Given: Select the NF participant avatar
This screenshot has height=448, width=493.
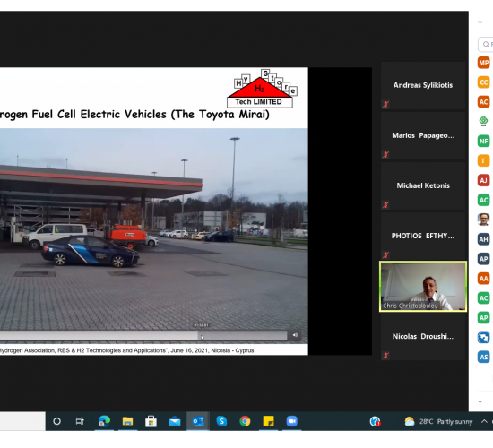Looking at the screenshot, I should pyautogui.click(x=483, y=142).
